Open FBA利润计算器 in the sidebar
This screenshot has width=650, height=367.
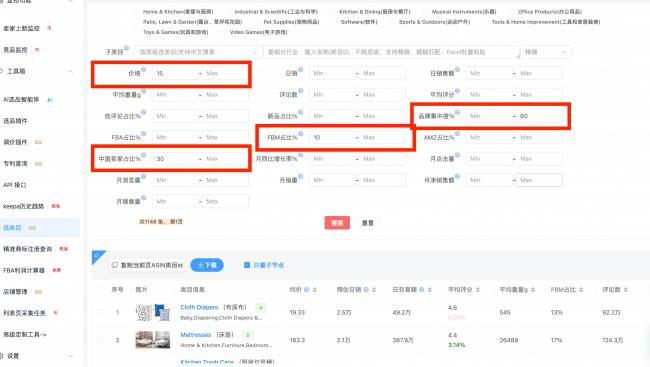point(24,270)
